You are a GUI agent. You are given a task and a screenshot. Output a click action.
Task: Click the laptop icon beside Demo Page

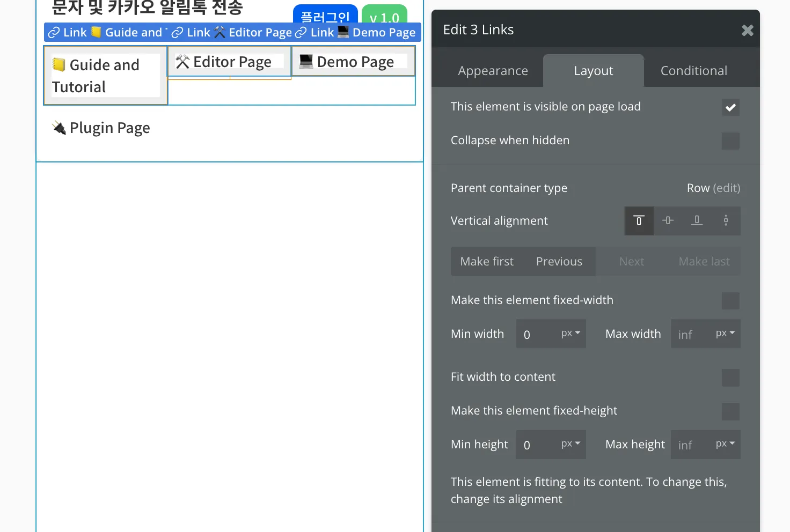[x=306, y=61]
